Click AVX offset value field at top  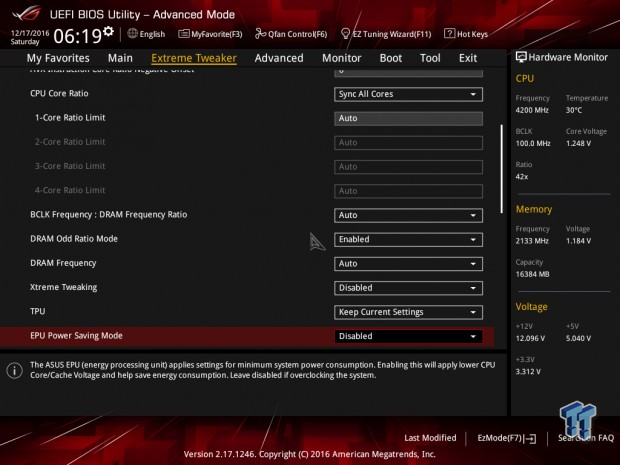pyautogui.click(x=408, y=72)
